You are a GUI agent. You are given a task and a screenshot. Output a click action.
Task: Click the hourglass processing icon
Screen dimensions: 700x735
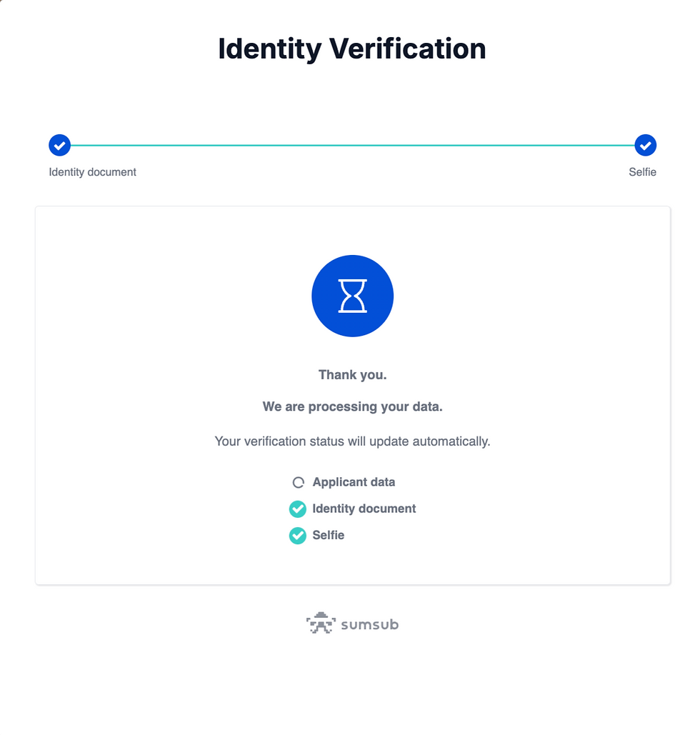click(353, 296)
